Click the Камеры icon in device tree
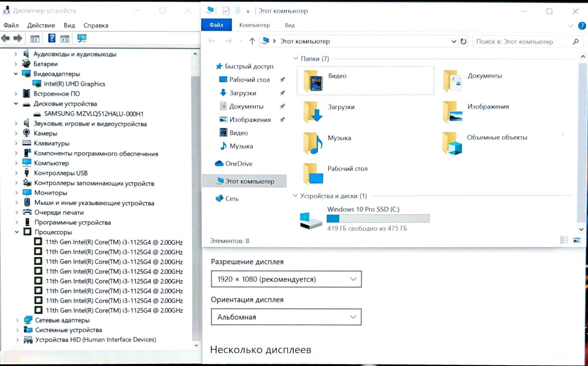588x366 pixels. [27, 133]
